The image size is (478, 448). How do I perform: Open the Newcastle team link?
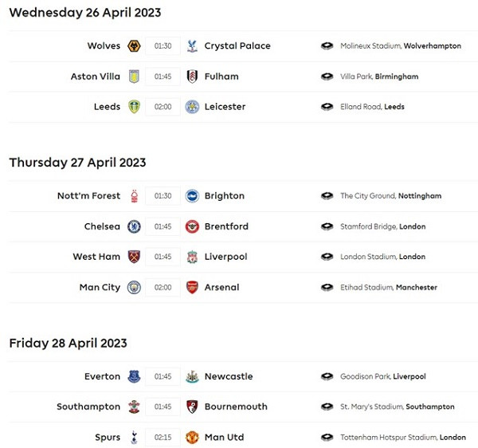point(229,376)
